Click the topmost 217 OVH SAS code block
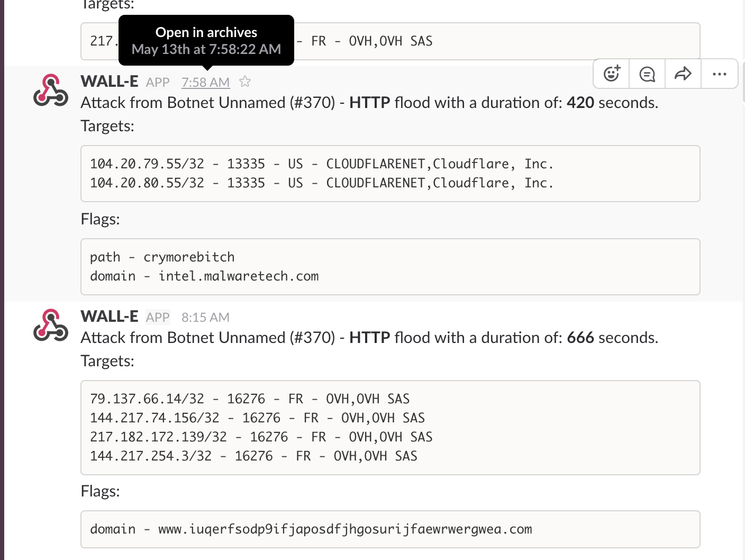 [x=476, y=41]
